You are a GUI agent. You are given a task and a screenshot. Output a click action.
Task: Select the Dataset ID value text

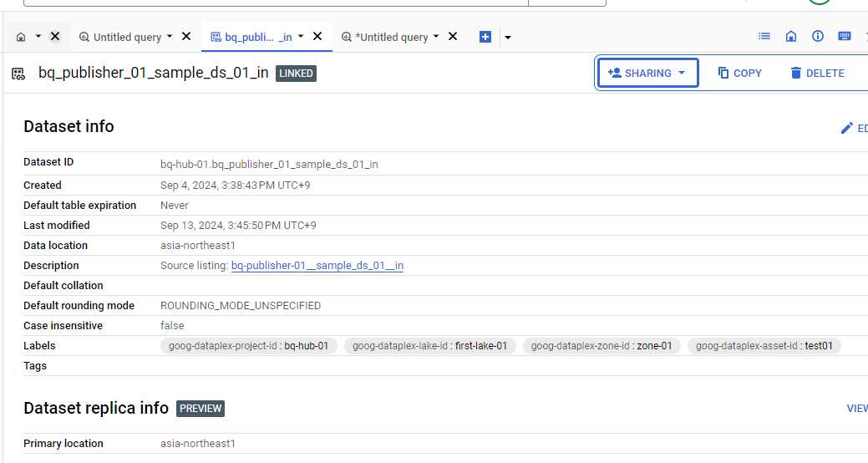(x=269, y=164)
